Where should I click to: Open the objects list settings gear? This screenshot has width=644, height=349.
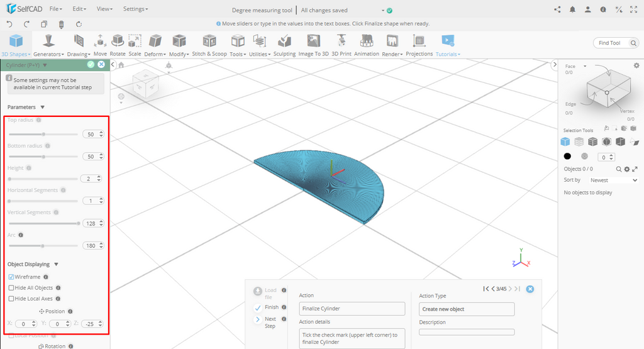point(627,169)
